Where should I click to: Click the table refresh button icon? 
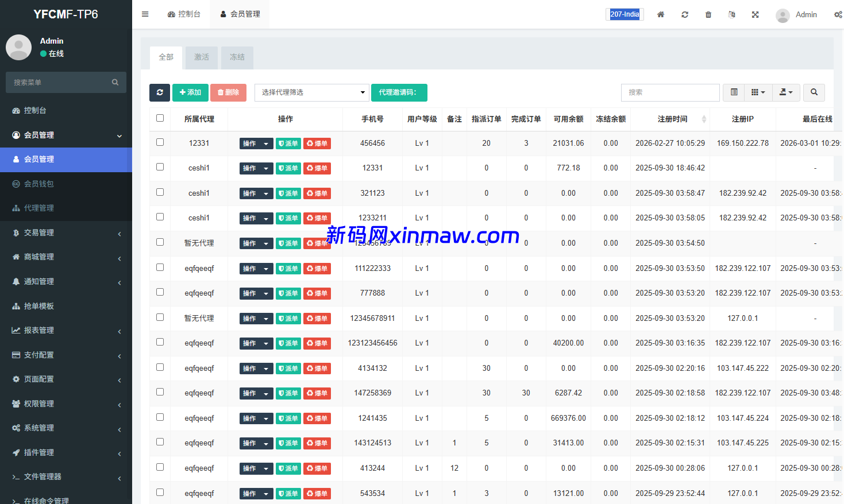pos(160,92)
